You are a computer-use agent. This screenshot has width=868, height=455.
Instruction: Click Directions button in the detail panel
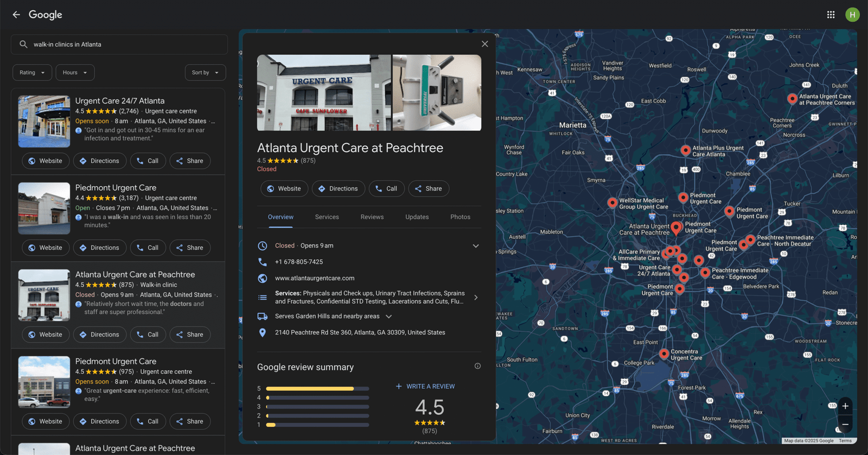(339, 189)
